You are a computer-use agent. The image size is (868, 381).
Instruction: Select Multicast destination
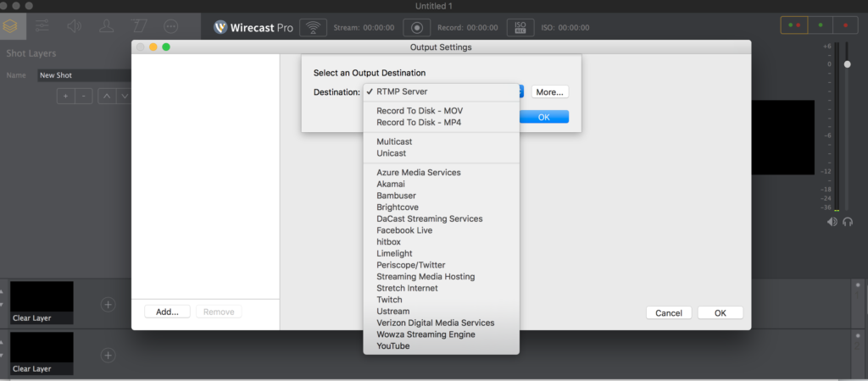[x=441, y=141]
